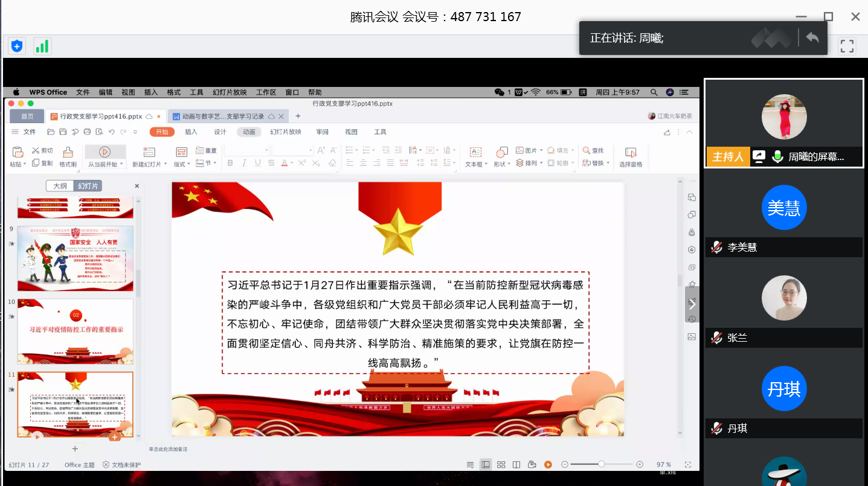Viewport: 868px width, 486px height.
Task: Expand the 从当前开始 dropdown arrow
Action: pos(121,164)
